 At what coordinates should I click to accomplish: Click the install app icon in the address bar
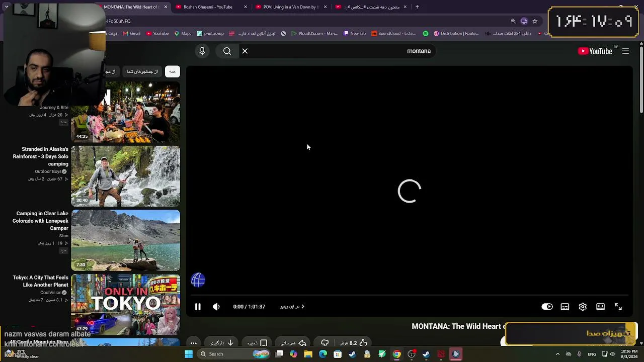coord(524,21)
